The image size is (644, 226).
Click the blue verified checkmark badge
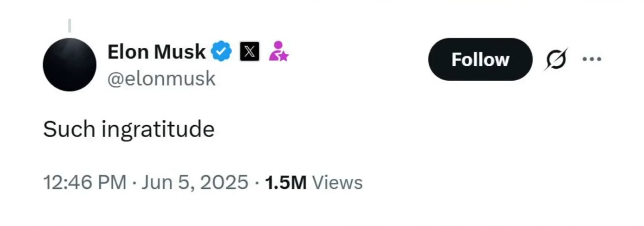(222, 51)
